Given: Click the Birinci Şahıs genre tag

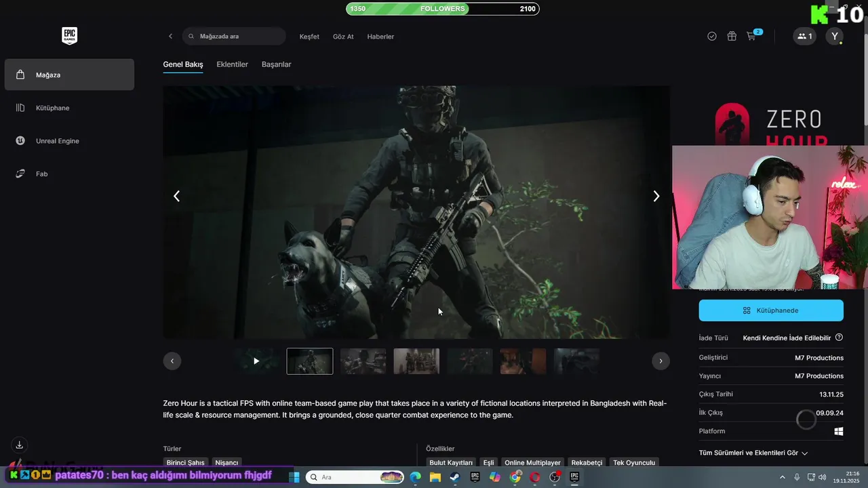Looking at the screenshot, I should pyautogui.click(x=186, y=462).
